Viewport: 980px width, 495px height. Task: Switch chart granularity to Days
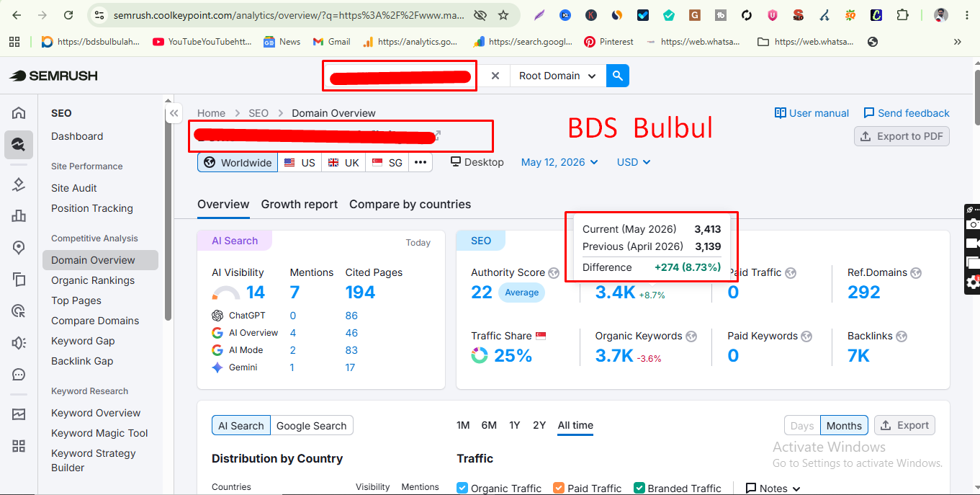click(x=801, y=425)
